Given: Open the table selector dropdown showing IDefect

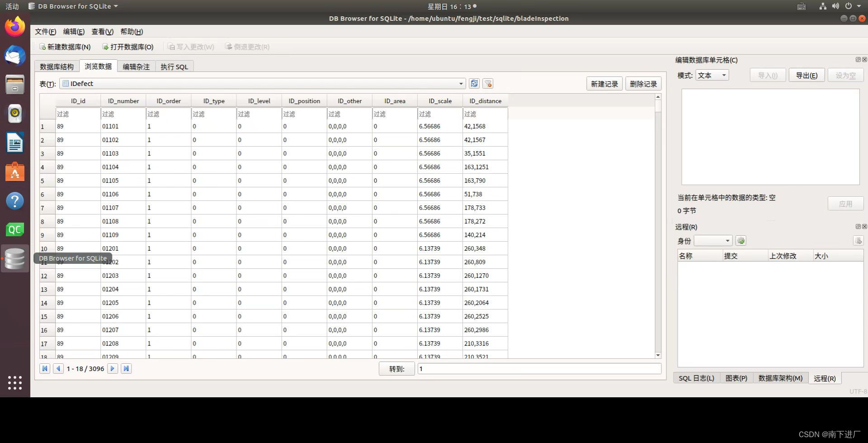Looking at the screenshot, I should [262, 84].
